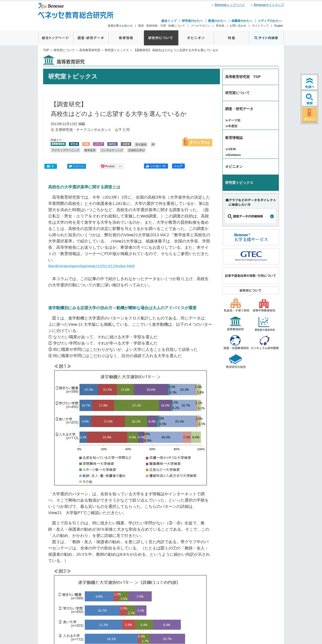Select 研究所について navigation tab
The height and width of the screenshot is (644, 322).
coord(161,38)
